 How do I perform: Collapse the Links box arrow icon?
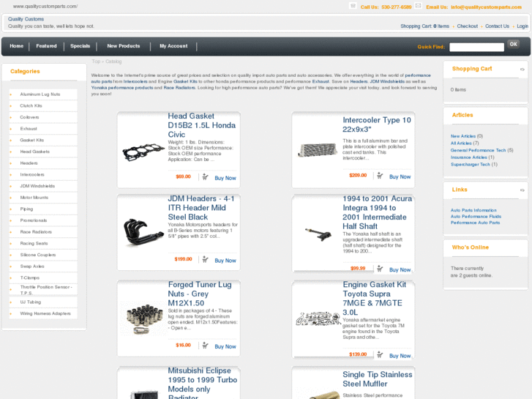[522, 190]
